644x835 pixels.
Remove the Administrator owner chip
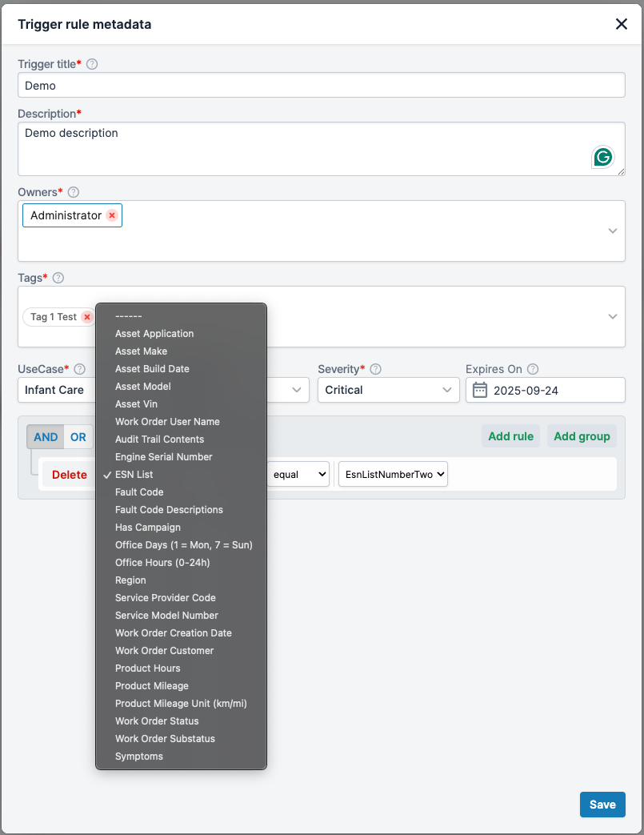[112, 215]
